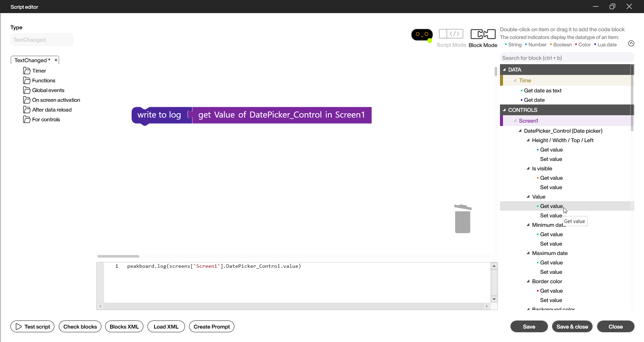Open the Timer folder icon

(x=27, y=71)
